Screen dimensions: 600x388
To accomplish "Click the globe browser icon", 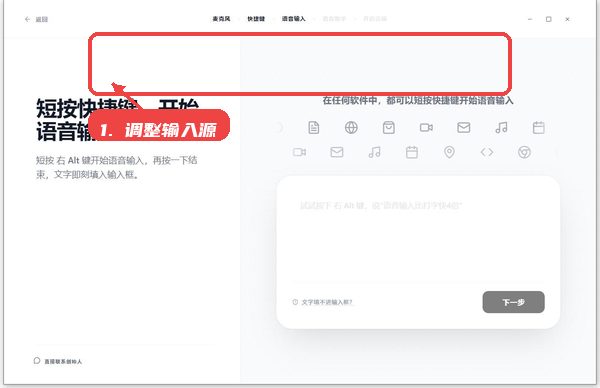I will (x=351, y=127).
